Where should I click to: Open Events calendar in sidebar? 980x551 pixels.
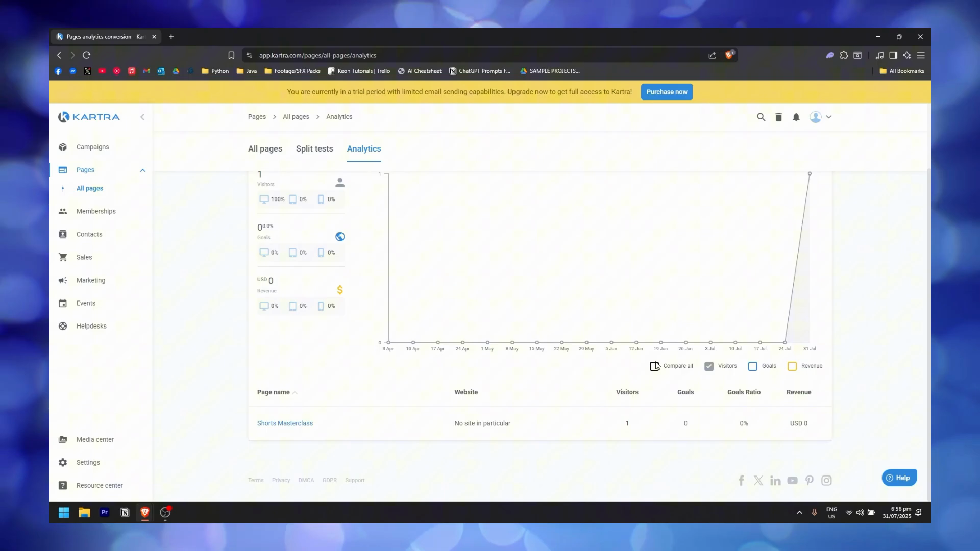click(63, 303)
